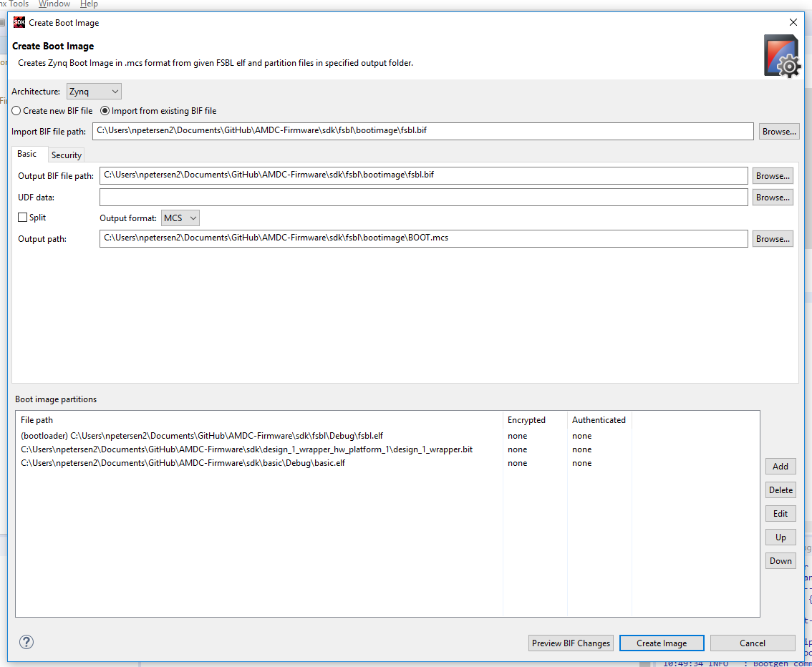
Task: Click Preview BIF Changes
Action: pyautogui.click(x=571, y=643)
